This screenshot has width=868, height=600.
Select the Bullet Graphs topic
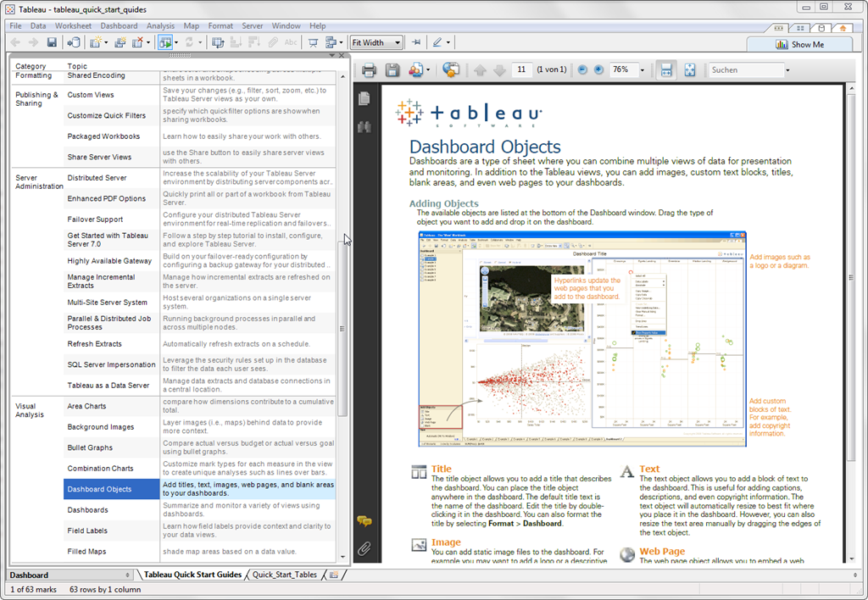pos(90,447)
